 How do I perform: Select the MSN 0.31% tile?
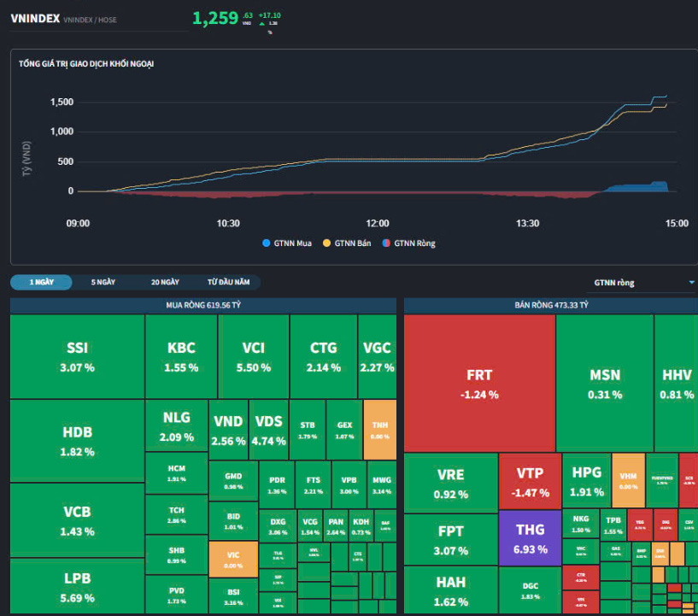click(605, 384)
